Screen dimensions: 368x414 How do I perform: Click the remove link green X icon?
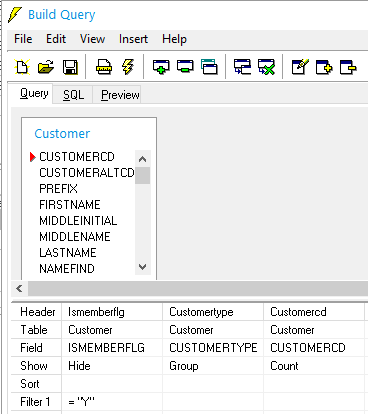pos(266,67)
